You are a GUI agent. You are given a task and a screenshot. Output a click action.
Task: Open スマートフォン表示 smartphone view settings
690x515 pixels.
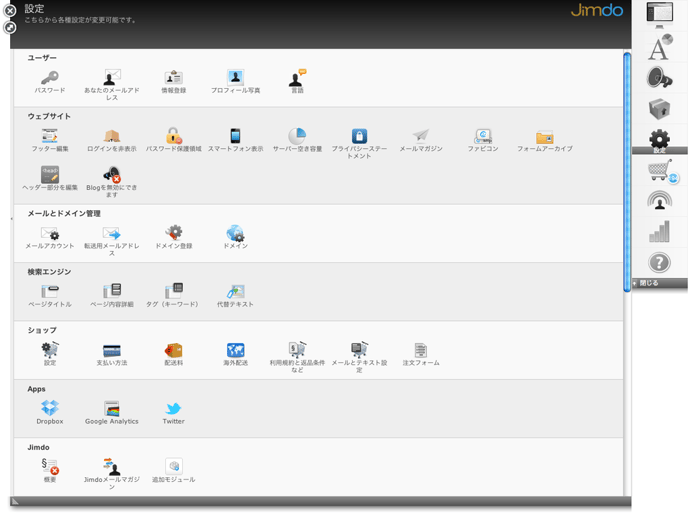pyautogui.click(x=235, y=137)
